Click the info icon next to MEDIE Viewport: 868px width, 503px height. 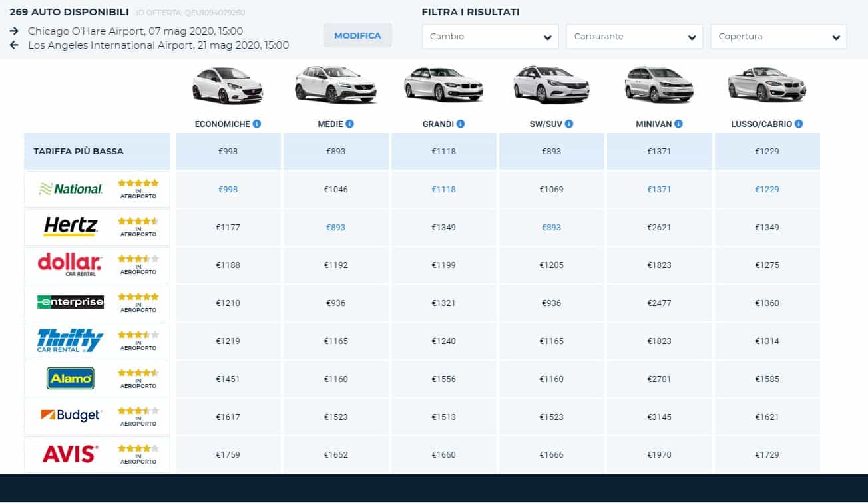click(350, 124)
